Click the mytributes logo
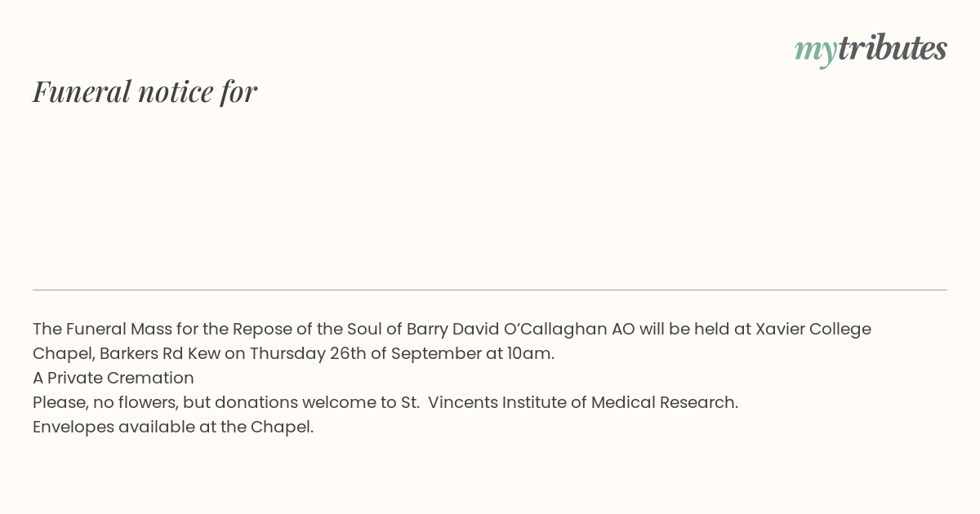The image size is (980, 514). (x=871, y=49)
